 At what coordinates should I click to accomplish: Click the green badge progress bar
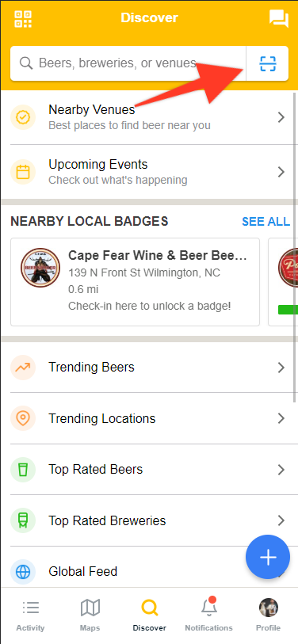[x=288, y=309]
